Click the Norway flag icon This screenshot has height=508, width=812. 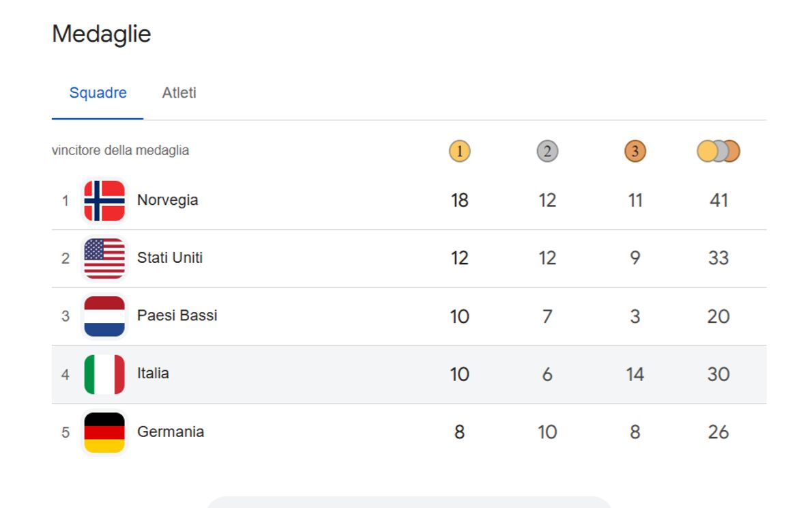pos(104,201)
